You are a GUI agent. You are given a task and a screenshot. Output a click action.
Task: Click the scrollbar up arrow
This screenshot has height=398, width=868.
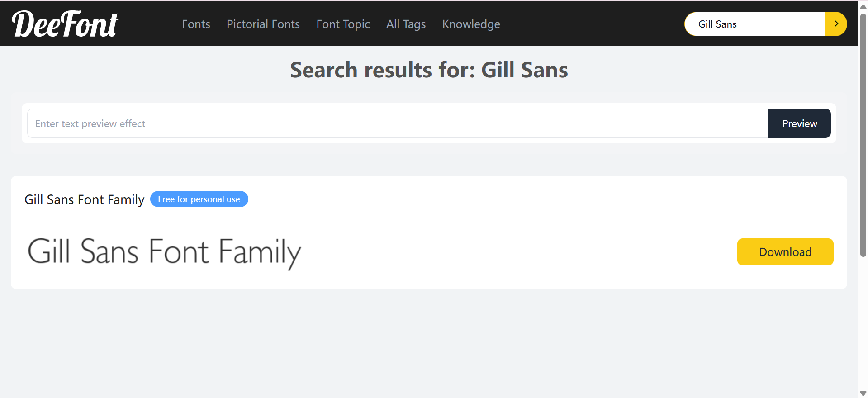pyautogui.click(x=862, y=6)
